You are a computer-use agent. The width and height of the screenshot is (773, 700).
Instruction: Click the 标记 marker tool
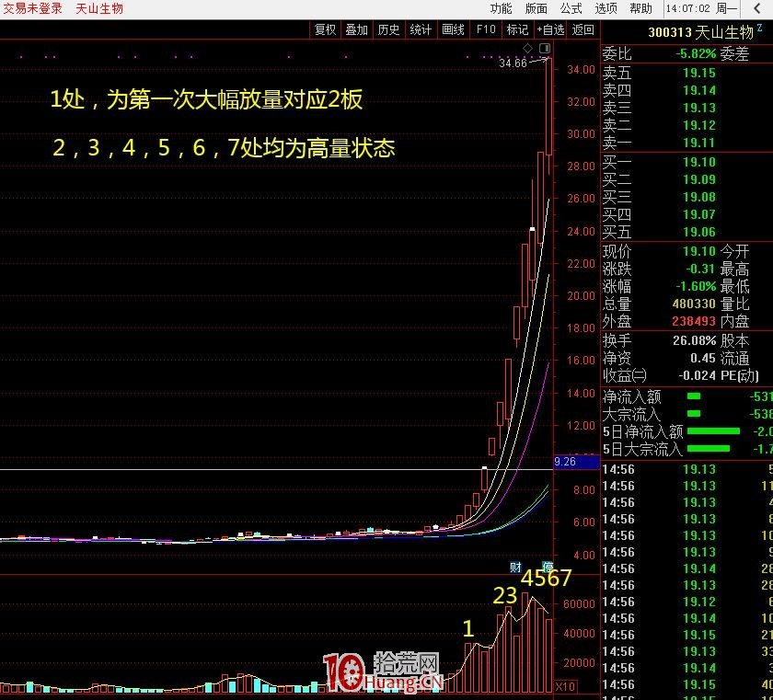tap(515, 29)
